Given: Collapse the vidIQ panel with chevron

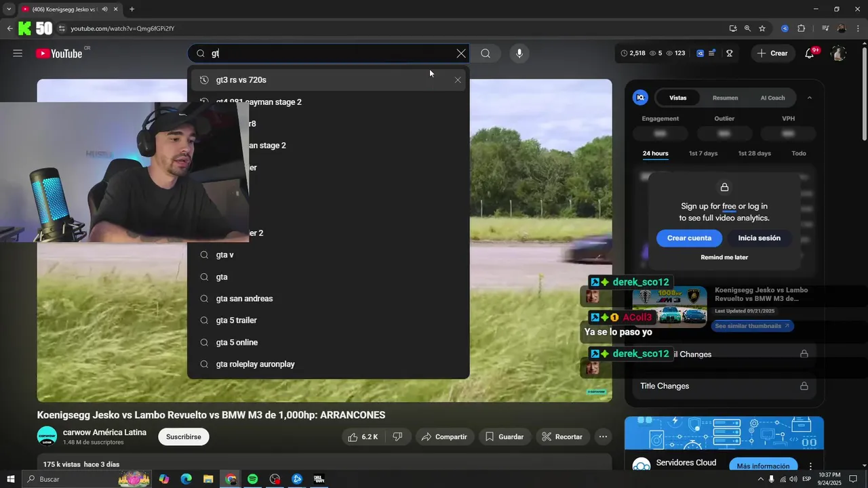Looking at the screenshot, I should pyautogui.click(x=809, y=98).
